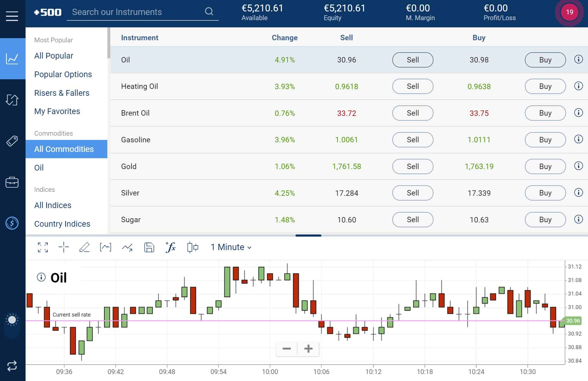Show info for the Gold row
The height and width of the screenshot is (381, 588).
click(578, 166)
